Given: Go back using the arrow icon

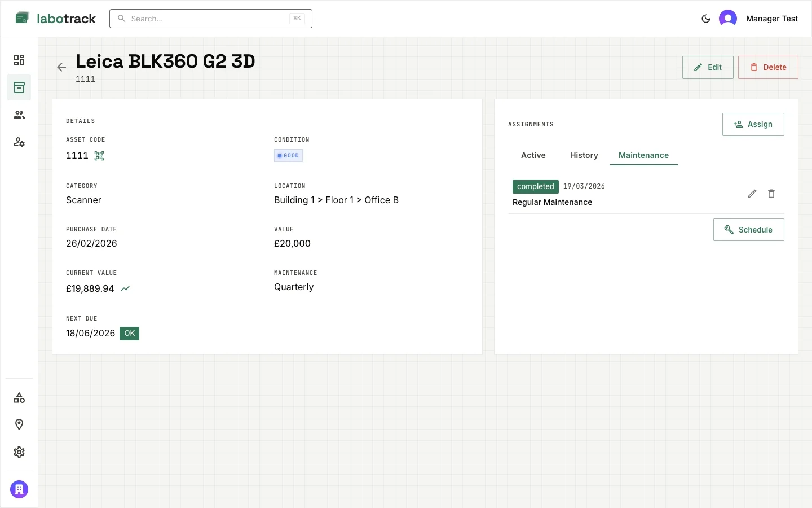Looking at the screenshot, I should tap(61, 67).
